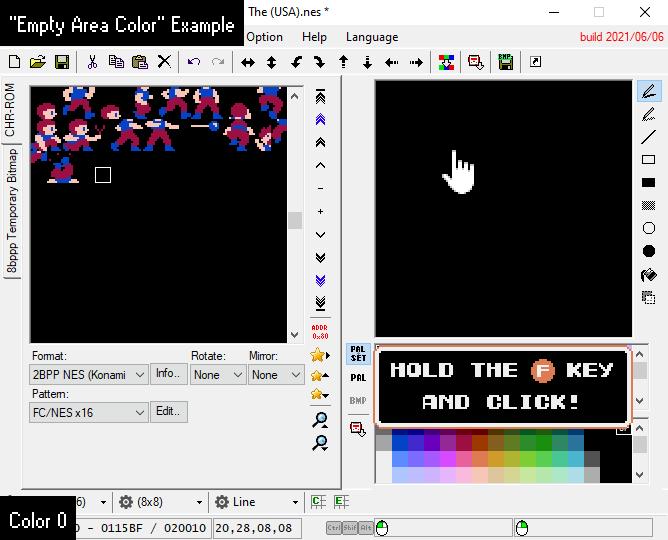
Task: Open the Language menu
Action: (x=372, y=37)
